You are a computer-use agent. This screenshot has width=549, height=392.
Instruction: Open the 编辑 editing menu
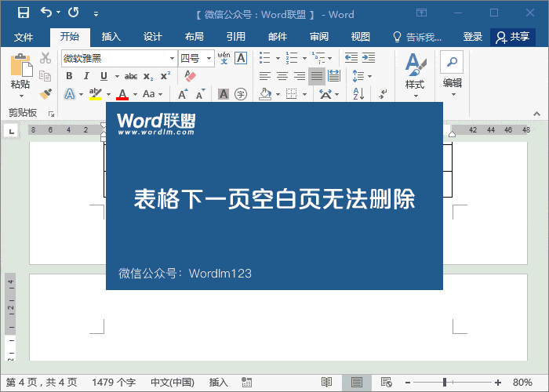452,74
